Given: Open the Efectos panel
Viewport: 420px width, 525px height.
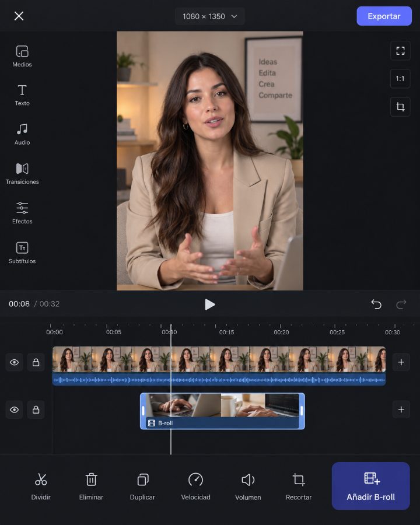Looking at the screenshot, I should click(22, 213).
